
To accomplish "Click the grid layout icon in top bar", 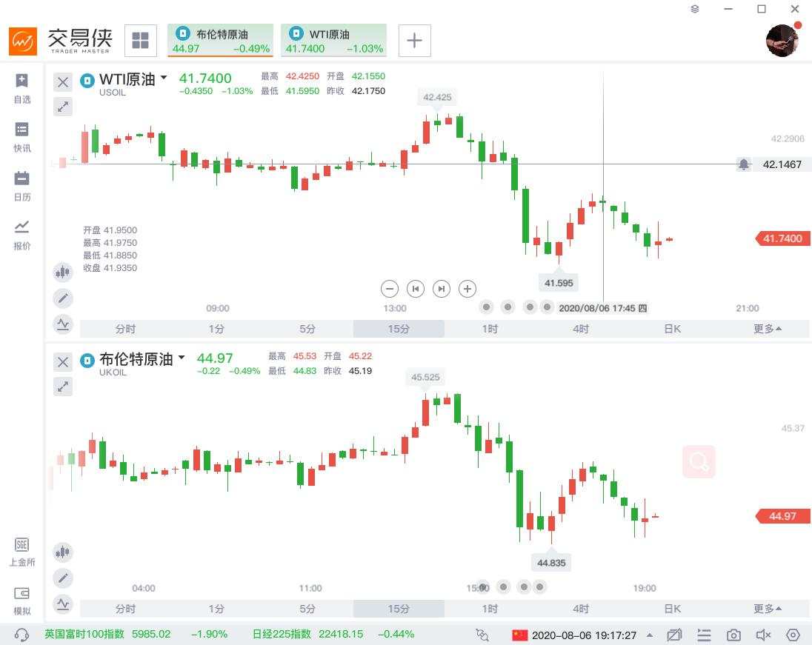I will tap(140, 40).
